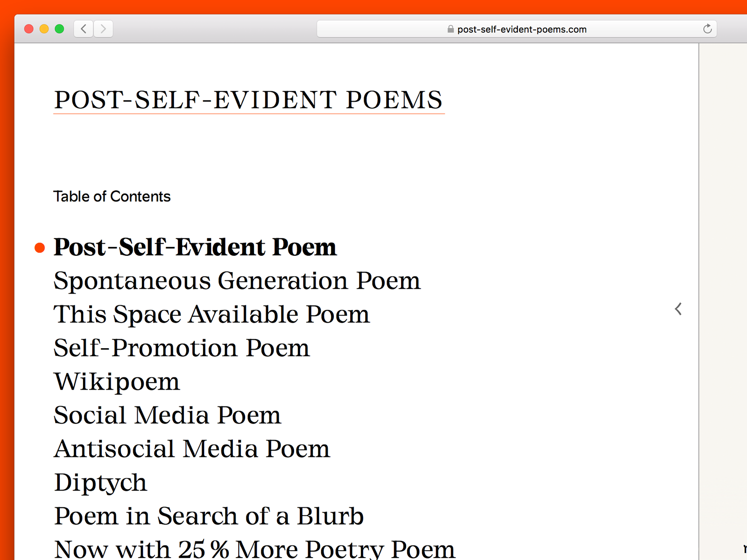Click the lock icon in address bar
The width and height of the screenshot is (747, 560).
pyautogui.click(x=451, y=29)
